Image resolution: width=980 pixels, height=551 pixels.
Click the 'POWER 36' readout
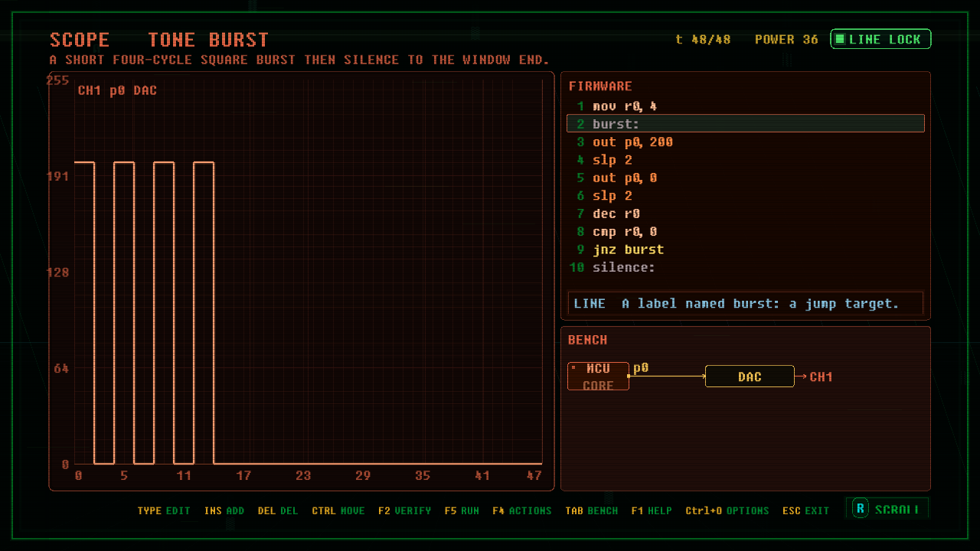(x=786, y=39)
